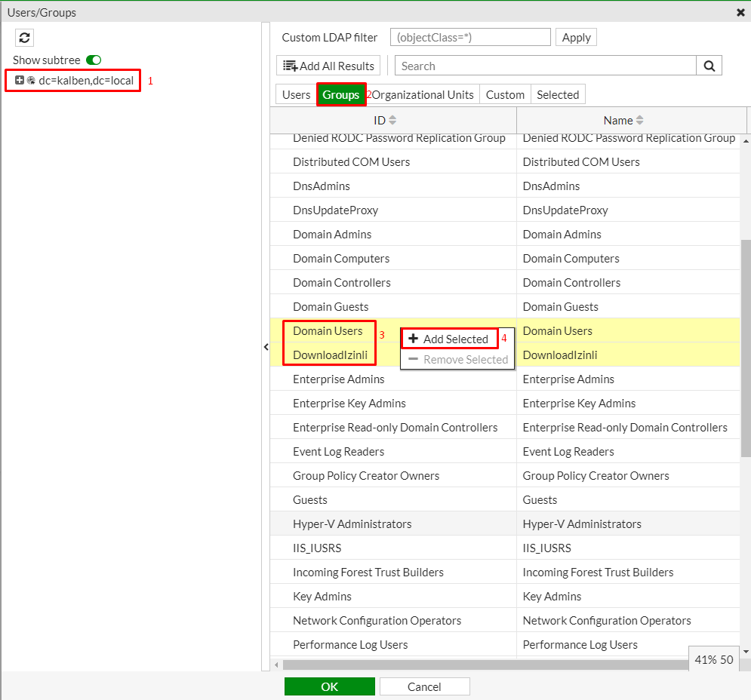Image resolution: width=751 pixels, height=700 pixels.
Task: Click the Custom LDAP filter input field
Action: (x=470, y=37)
